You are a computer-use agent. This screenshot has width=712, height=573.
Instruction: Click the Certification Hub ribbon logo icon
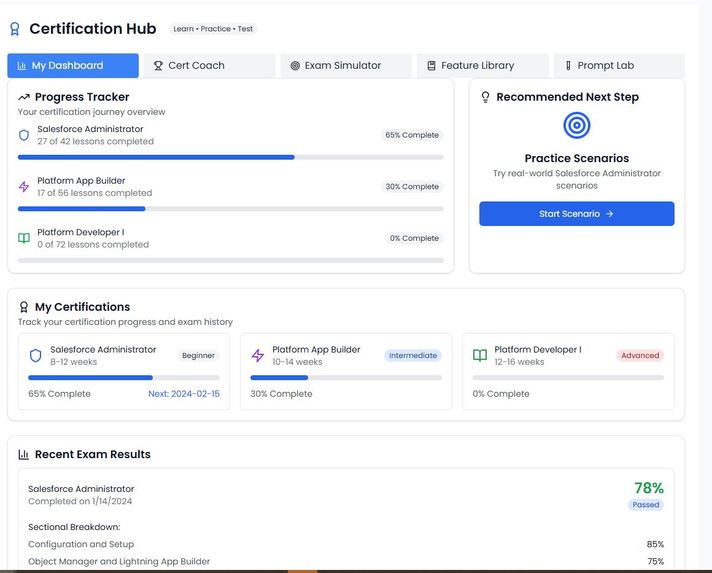(x=15, y=29)
